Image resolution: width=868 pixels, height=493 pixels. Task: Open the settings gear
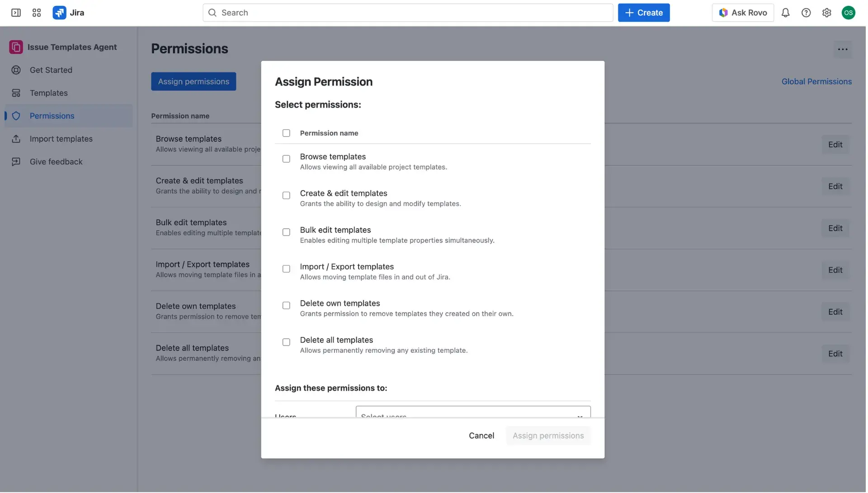pos(827,13)
